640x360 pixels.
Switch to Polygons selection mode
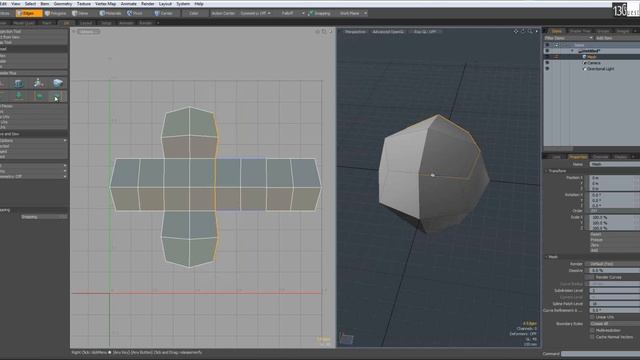(x=56, y=13)
